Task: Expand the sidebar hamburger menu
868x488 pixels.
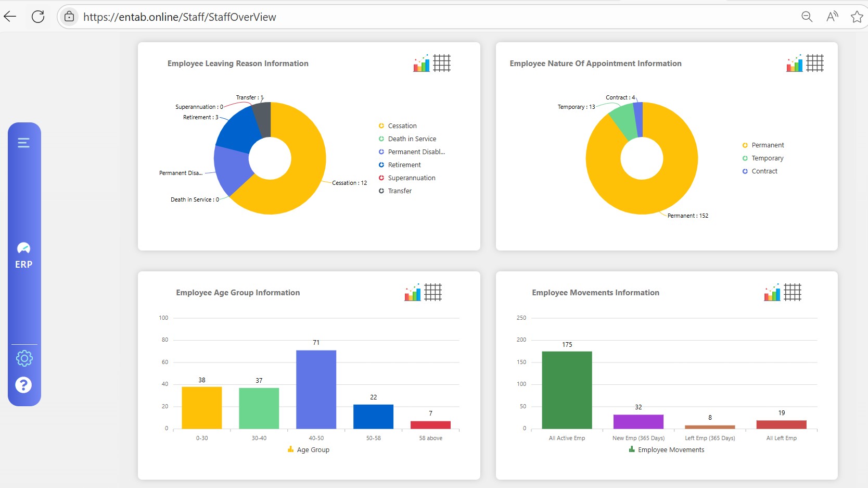Action: point(23,143)
